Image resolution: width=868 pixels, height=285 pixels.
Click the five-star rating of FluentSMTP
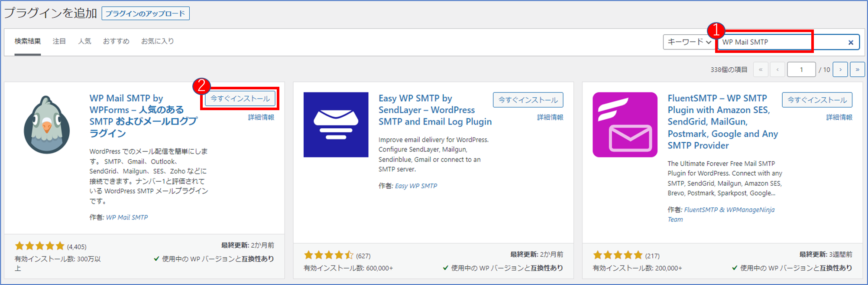618,255
